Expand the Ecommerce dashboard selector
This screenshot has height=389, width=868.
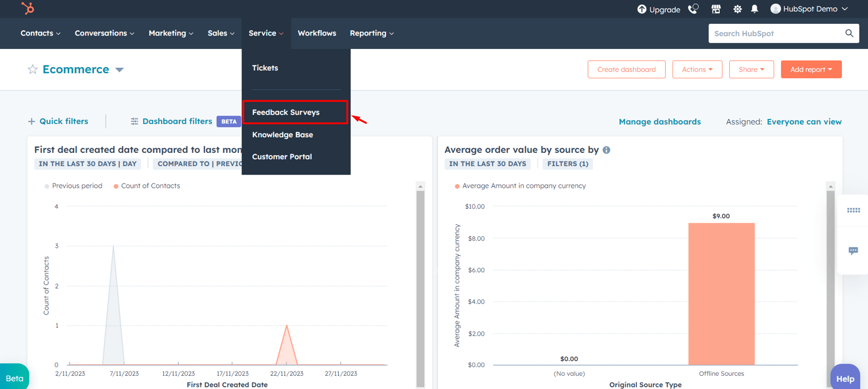[119, 69]
